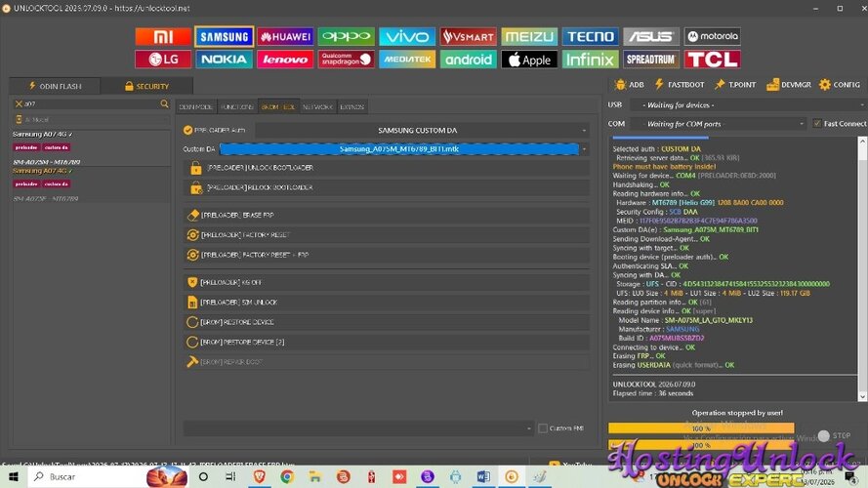Run Preloader KG OFF
Image resolution: width=868 pixels, height=488 pixels.
click(386, 282)
